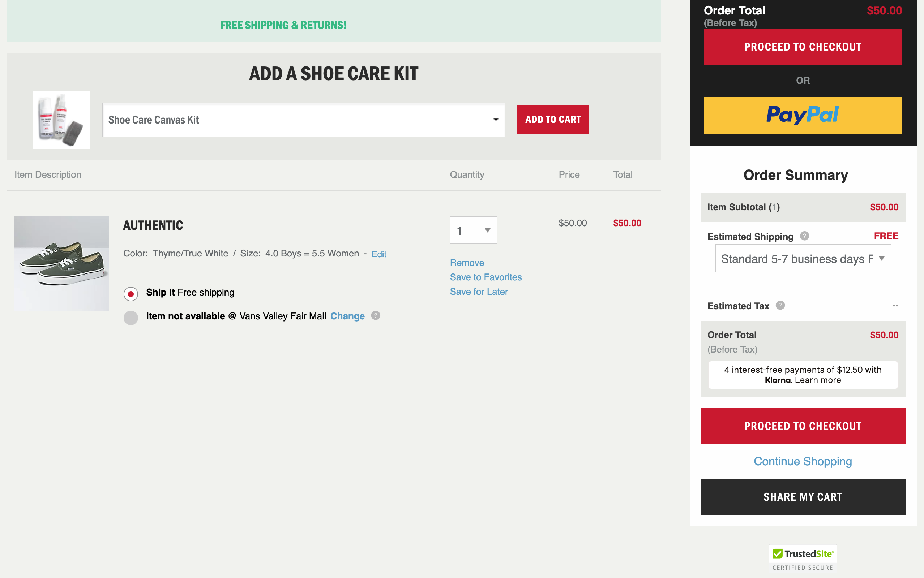924x578 pixels.
Task: Click help icon next to Estimated Tax
Action: tap(780, 305)
